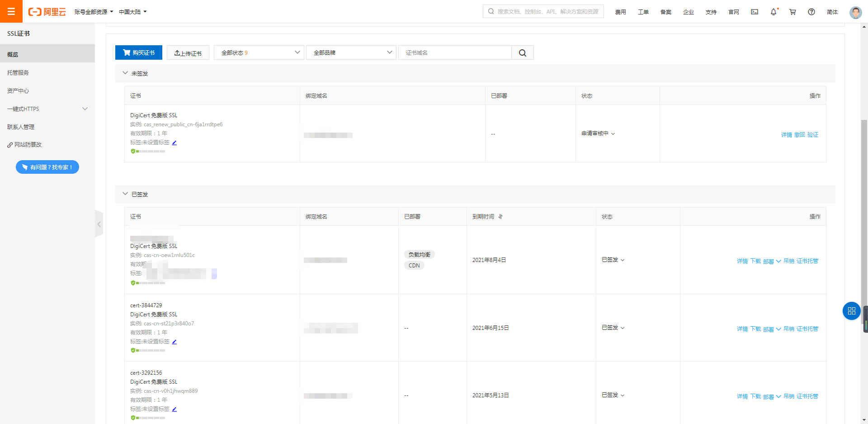
Task: Click the 上传证书 button
Action: pyautogui.click(x=188, y=53)
